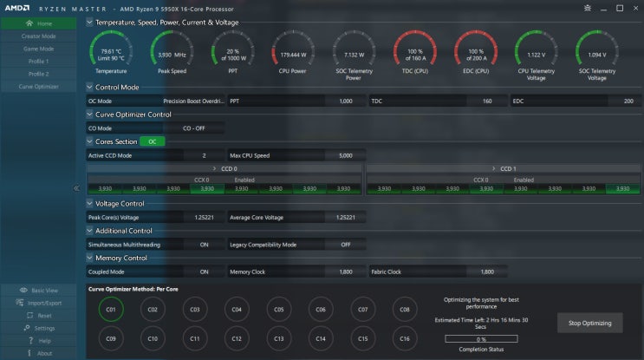
Task: Click the PPT value field 1,000
Action: (x=346, y=101)
